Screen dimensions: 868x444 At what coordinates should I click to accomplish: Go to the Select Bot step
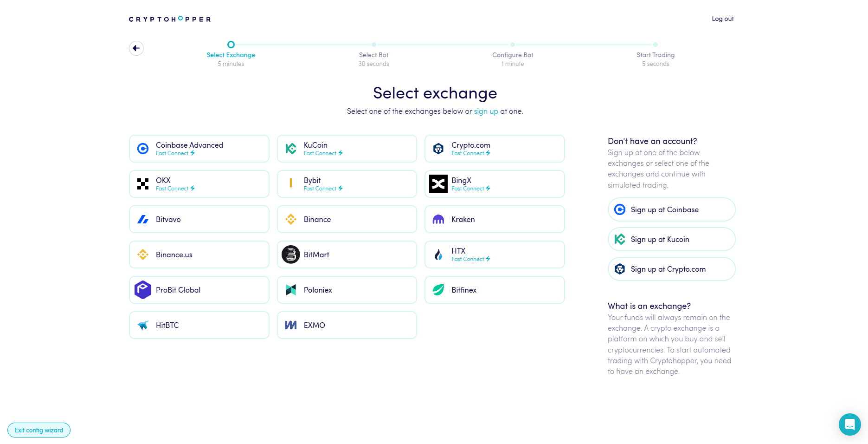374,55
